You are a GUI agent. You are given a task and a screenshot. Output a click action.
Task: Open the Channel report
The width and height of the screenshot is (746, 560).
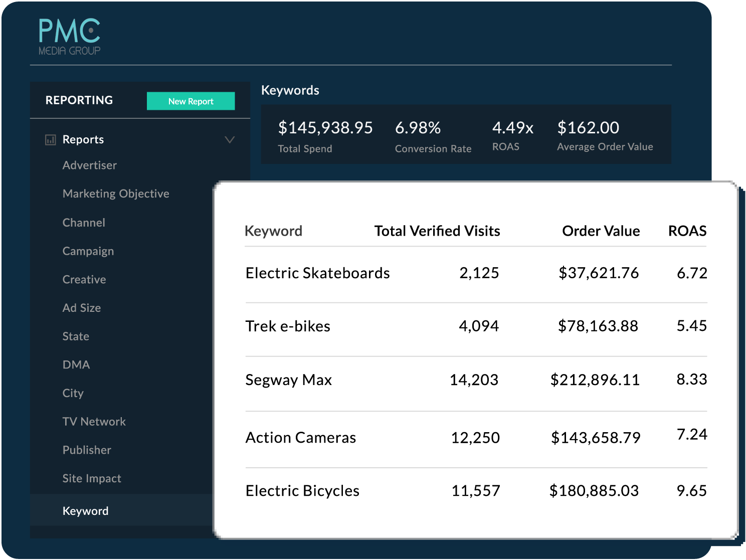coord(84,223)
